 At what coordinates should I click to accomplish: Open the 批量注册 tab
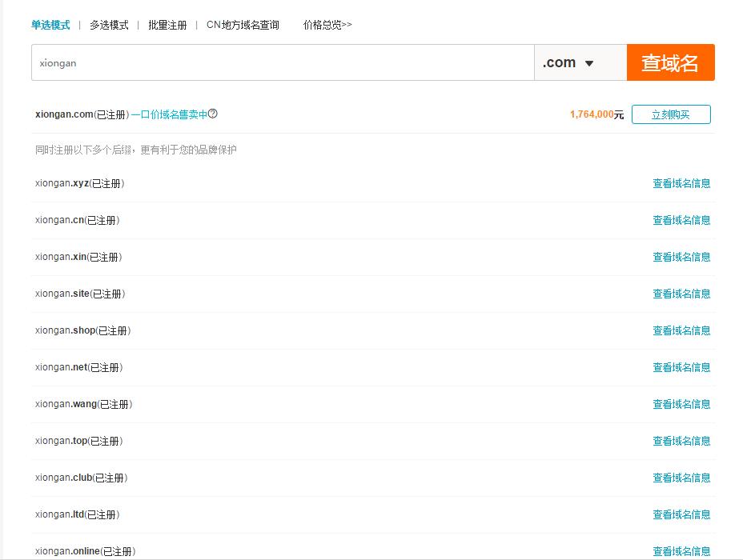tap(167, 25)
